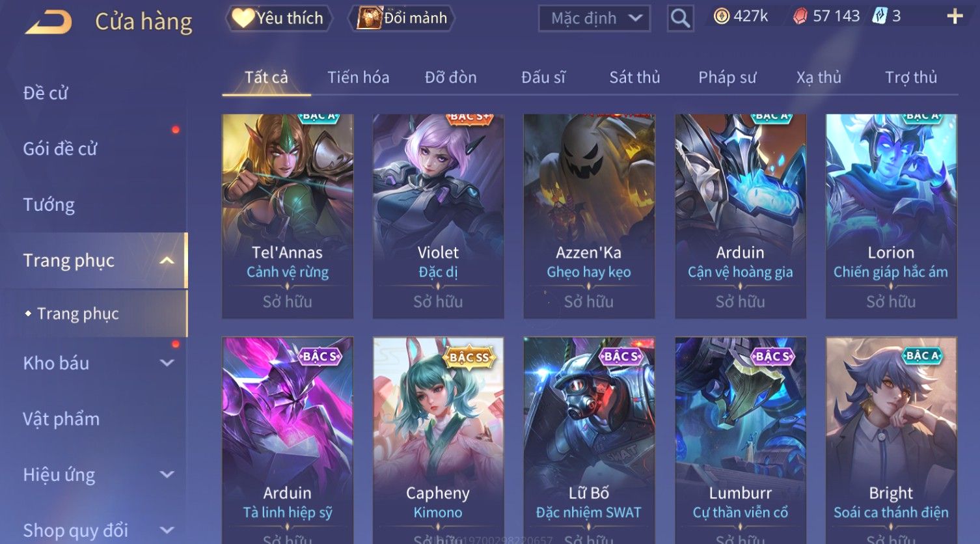
Task: Open Đổi mảnh fragment exchange
Action: (402, 18)
